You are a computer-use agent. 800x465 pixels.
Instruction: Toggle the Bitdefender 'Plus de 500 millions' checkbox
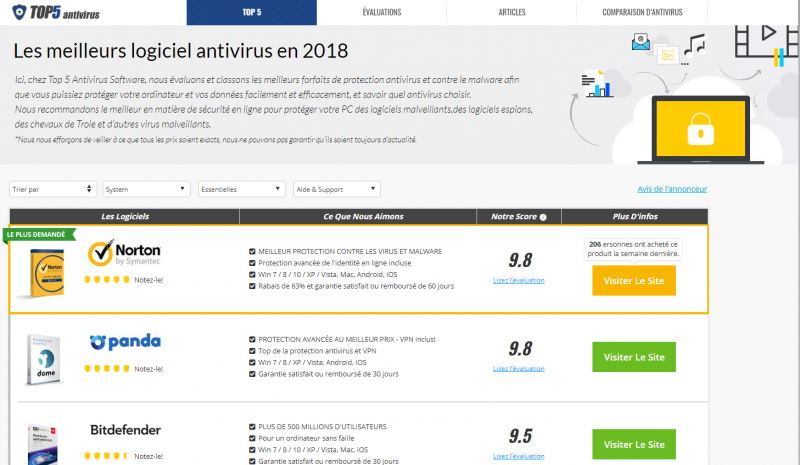(252, 427)
